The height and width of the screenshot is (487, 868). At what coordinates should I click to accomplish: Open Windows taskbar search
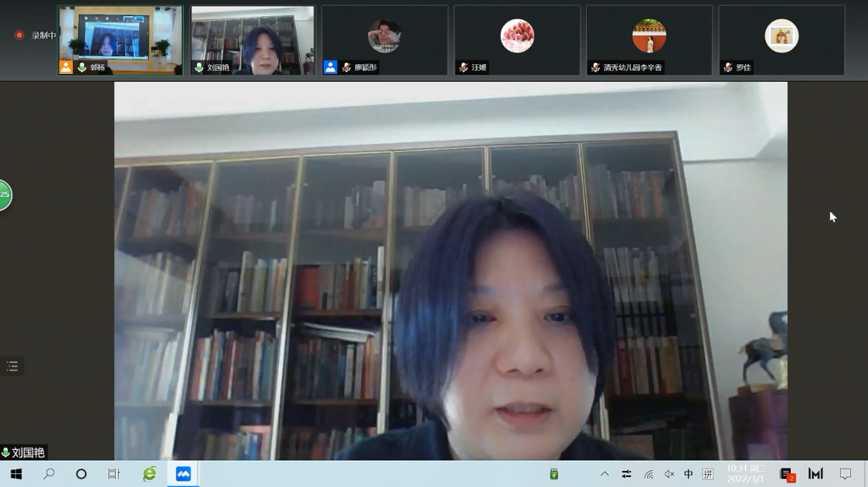tap(49, 474)
